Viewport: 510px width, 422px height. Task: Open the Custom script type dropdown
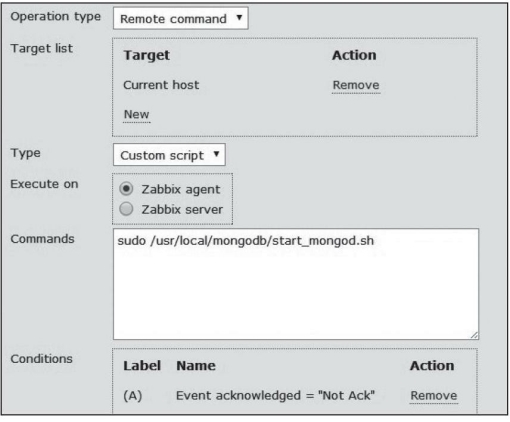click(169, 155)
